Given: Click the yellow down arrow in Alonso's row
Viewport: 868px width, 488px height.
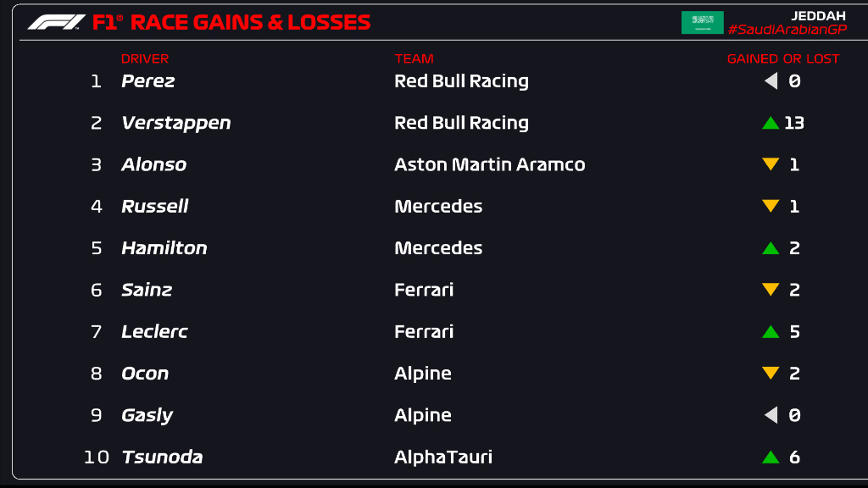Looking at the screenshot, I should [770, 164].
